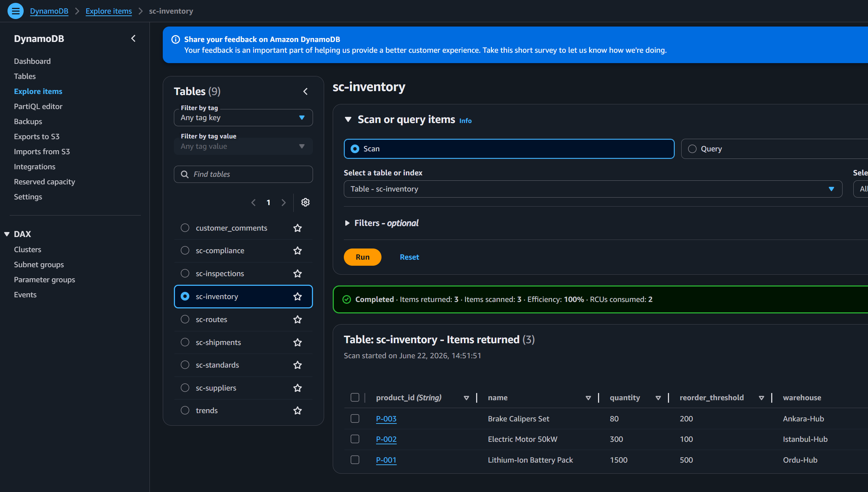Select the Query radio option
The height and width of the screenshot is (492, 868).
(692, 149)
